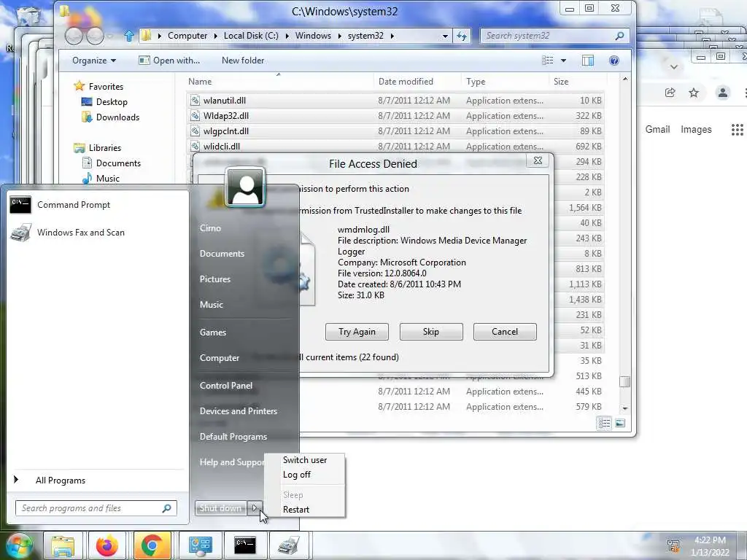Click New folder in Explorer toolbar
The height and width of the screenshot is (560, 747).
tap(243, 61)
